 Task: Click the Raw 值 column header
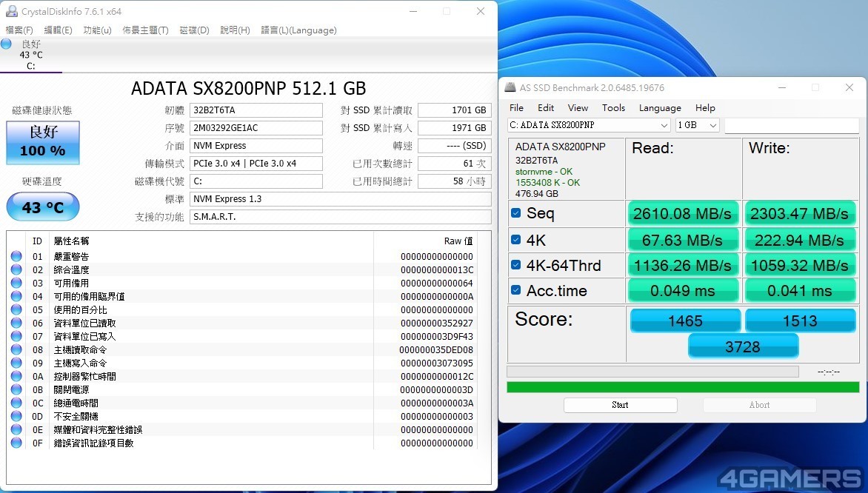coord(458,241)
